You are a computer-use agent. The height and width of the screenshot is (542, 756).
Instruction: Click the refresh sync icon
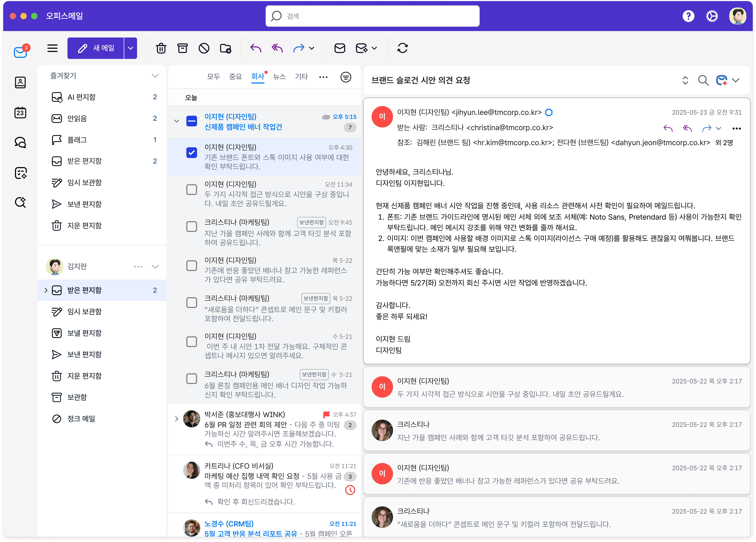[402, 48]
